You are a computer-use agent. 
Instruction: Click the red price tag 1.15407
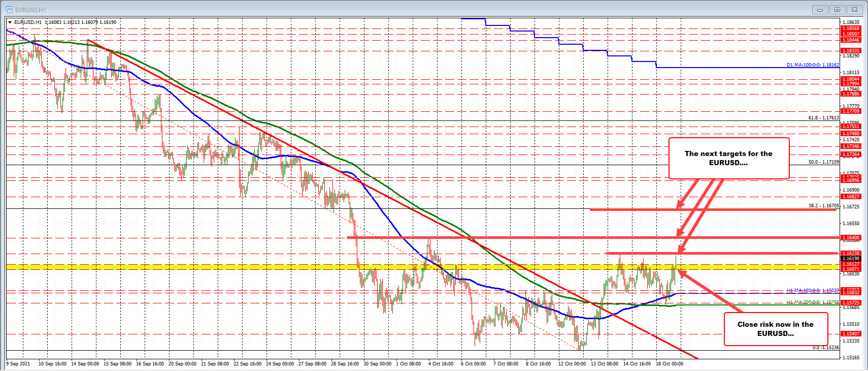(851, 334)
